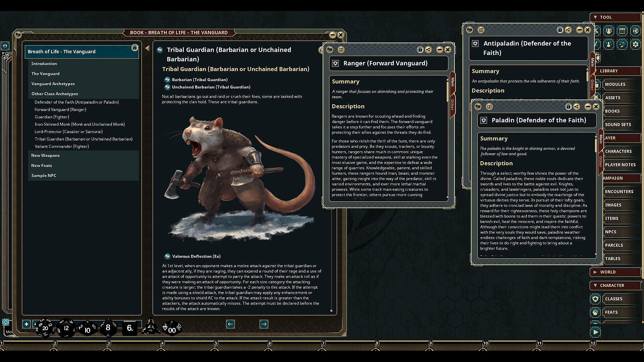The height and width of the screenshot is (362, 644).
Task: Open the ENCOUNTERS list button
Action: coord(619,192)
